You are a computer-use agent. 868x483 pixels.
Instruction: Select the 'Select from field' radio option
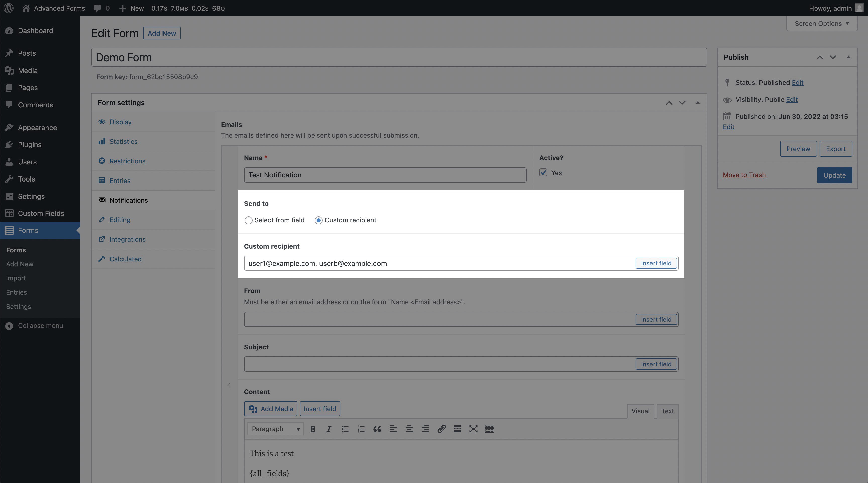(248, 220)
